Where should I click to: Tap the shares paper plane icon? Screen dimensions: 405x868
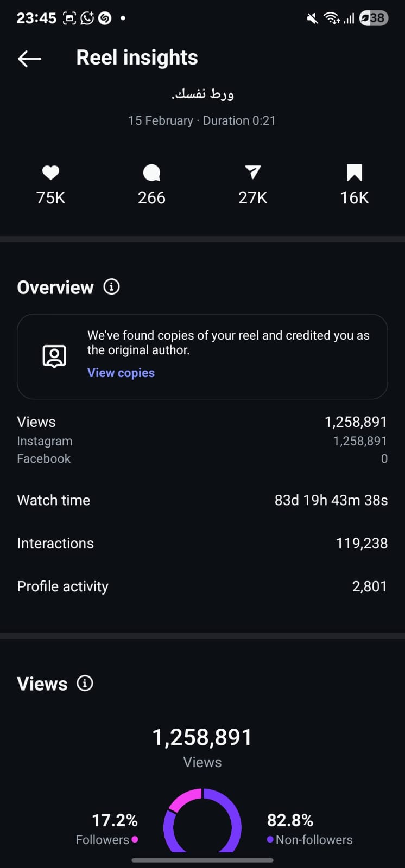click(253, 173)
